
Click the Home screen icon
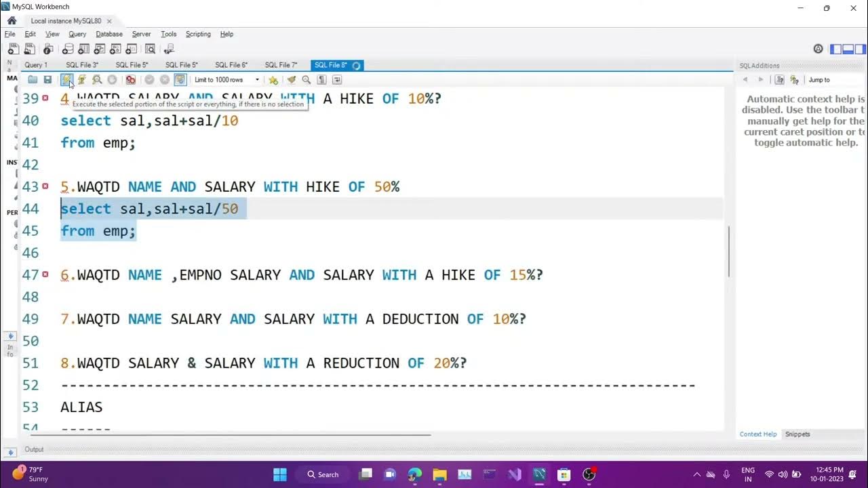click(12, 20)
